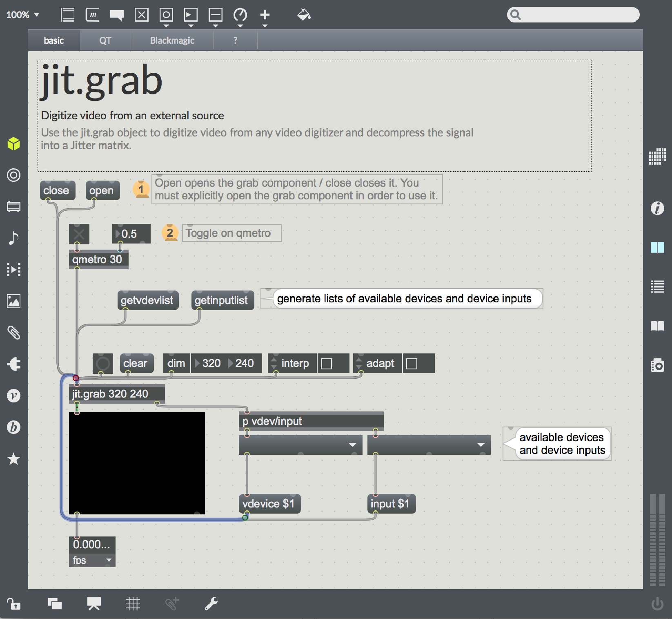
Task: Click the 0.5 float number box
Action: pos(131,234)
